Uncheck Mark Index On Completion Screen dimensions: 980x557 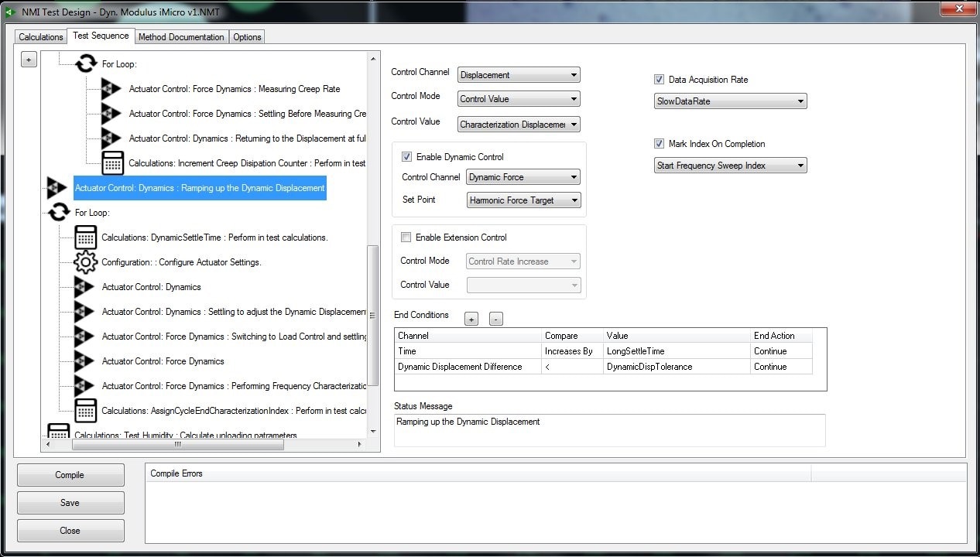coord(659,144)
